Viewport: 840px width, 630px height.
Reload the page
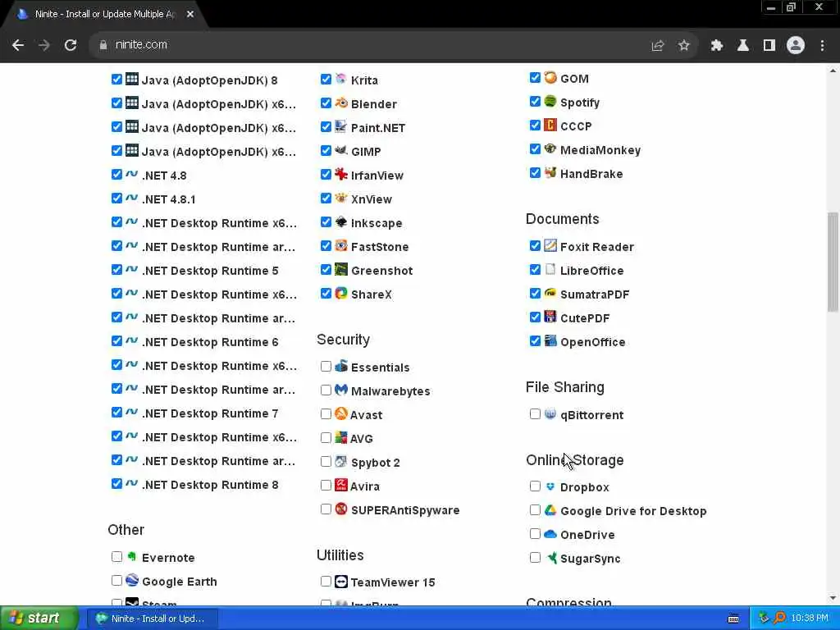(71, 45)
